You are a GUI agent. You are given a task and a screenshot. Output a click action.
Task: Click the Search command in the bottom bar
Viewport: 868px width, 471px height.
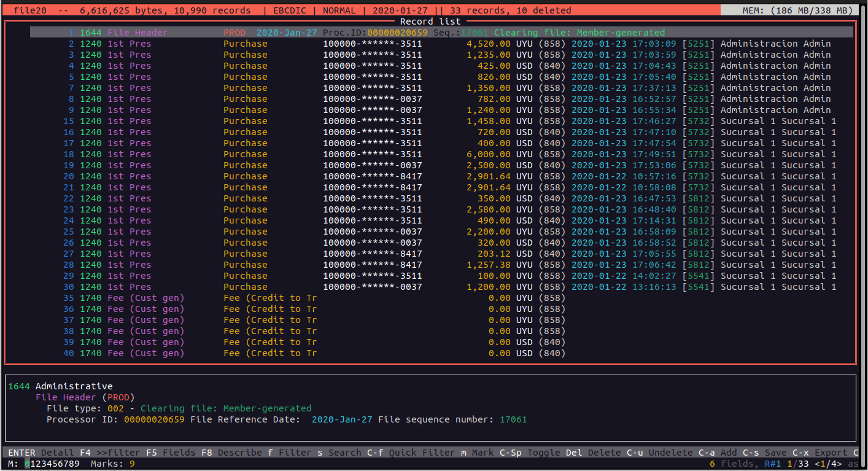click(344, 453)
